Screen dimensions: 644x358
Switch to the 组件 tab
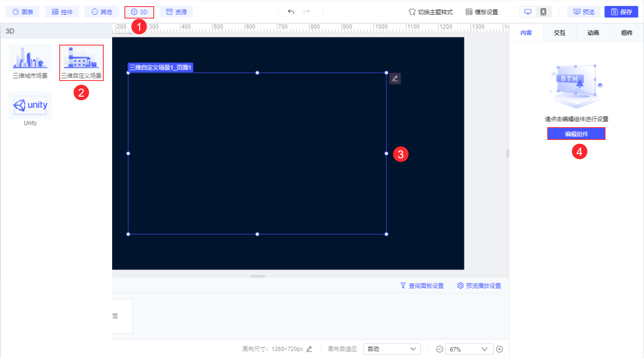[627, 33]
